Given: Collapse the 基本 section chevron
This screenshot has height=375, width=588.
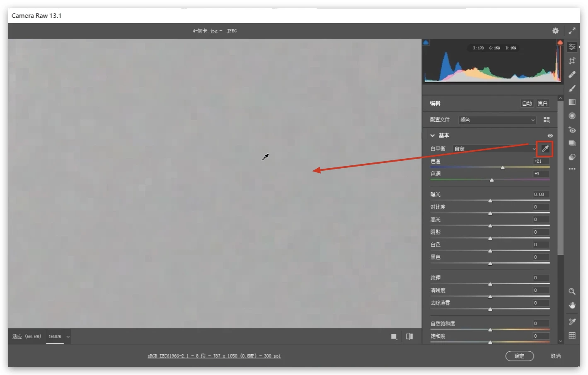Looking at the screenshot, I should (432, 135).
